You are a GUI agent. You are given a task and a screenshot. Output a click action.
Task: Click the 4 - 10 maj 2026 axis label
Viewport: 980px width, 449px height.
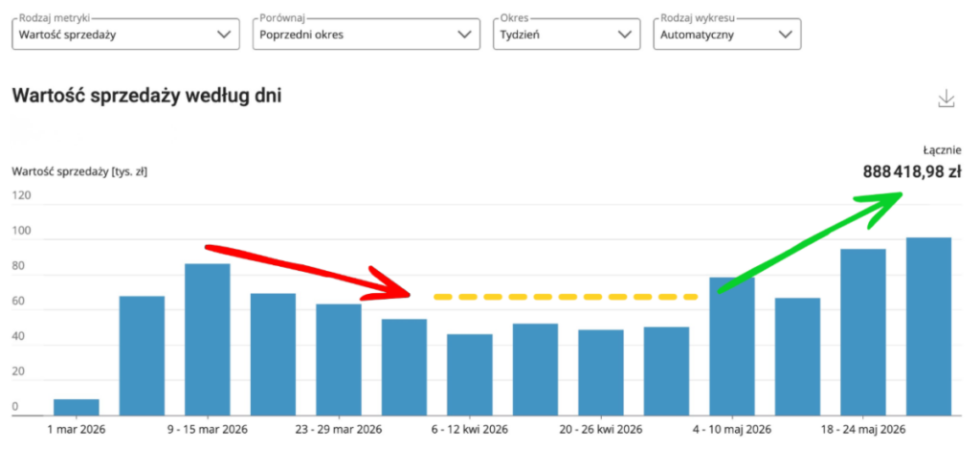coord(732,430)
